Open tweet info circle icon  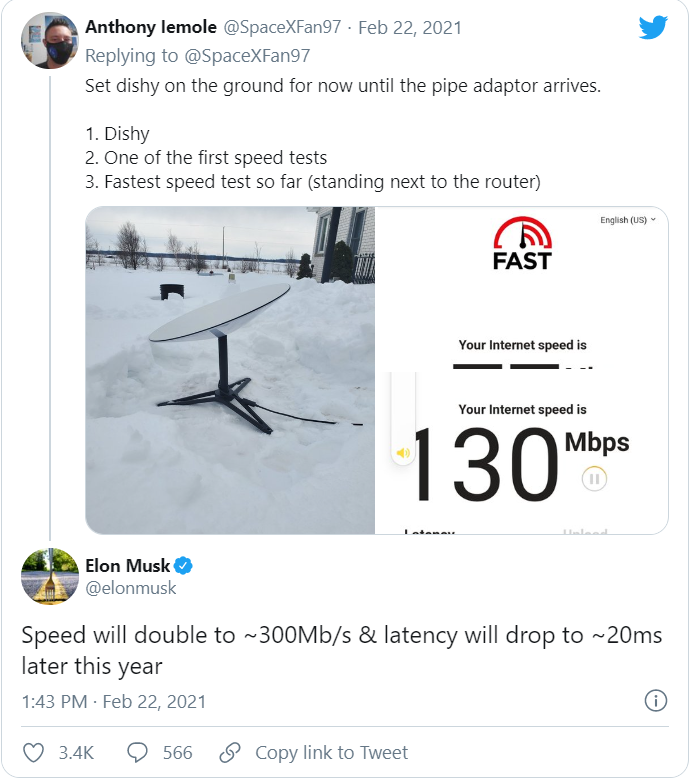click(x=656, y=700)
